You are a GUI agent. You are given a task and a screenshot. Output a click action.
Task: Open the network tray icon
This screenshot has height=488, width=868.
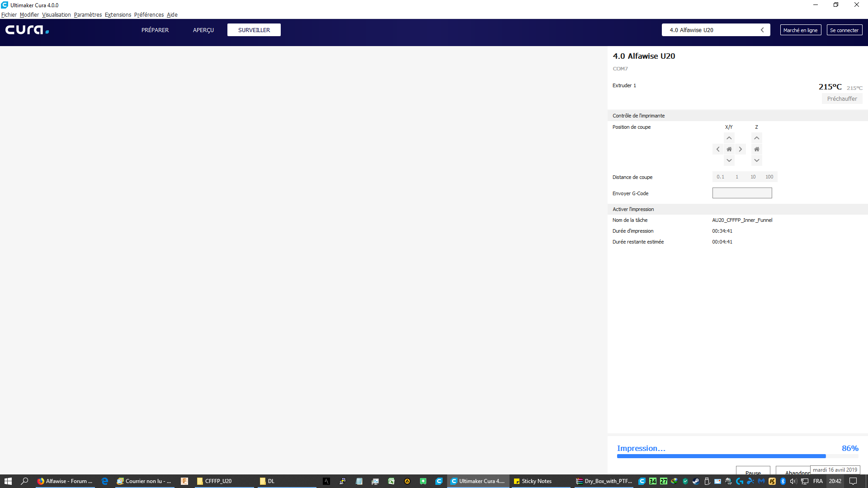pyautogui.click(x=805, y=481)
